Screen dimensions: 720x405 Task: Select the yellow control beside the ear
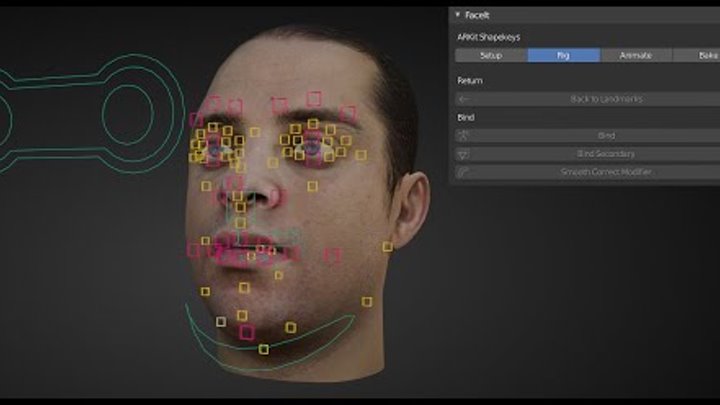click(x=387, y=246)
